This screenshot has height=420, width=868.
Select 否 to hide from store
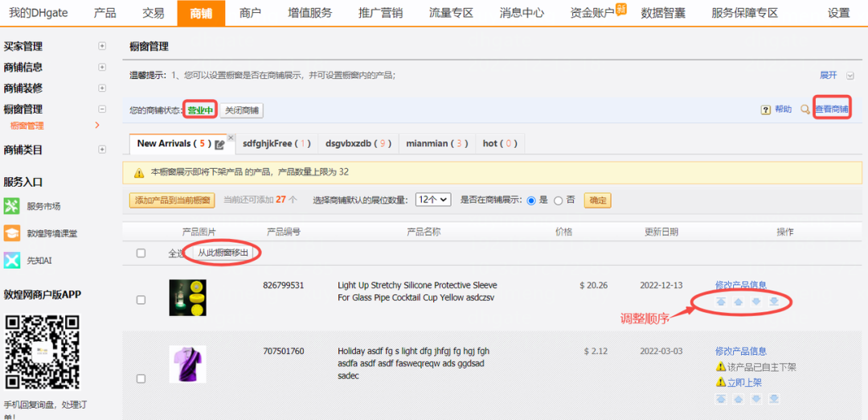click(x=558, y=200)
